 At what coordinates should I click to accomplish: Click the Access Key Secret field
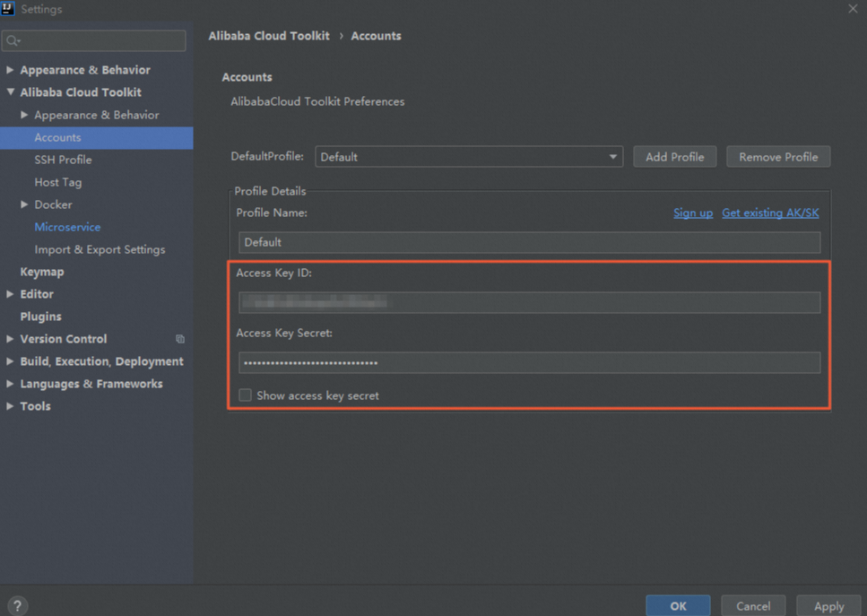pyautogui.click(x=529, y=363)
